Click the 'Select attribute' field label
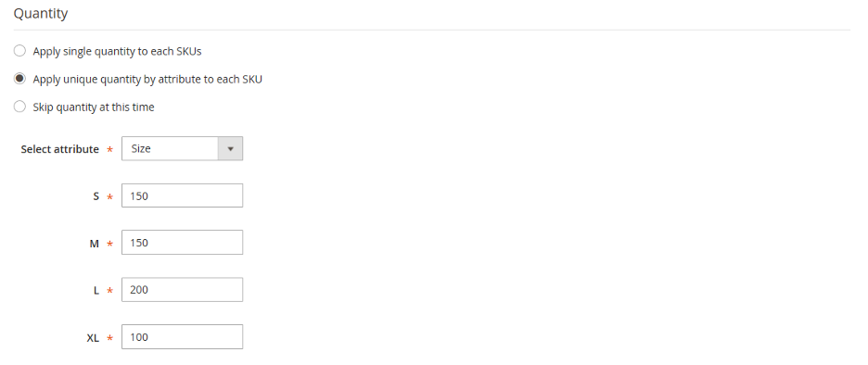 [x=59, y=149]
